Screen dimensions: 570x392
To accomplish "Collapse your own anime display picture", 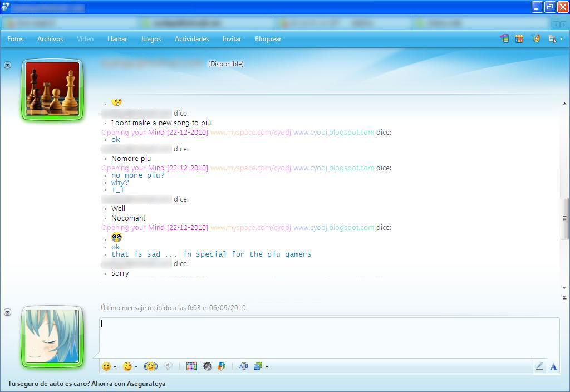I will click(x=8, y=312).
